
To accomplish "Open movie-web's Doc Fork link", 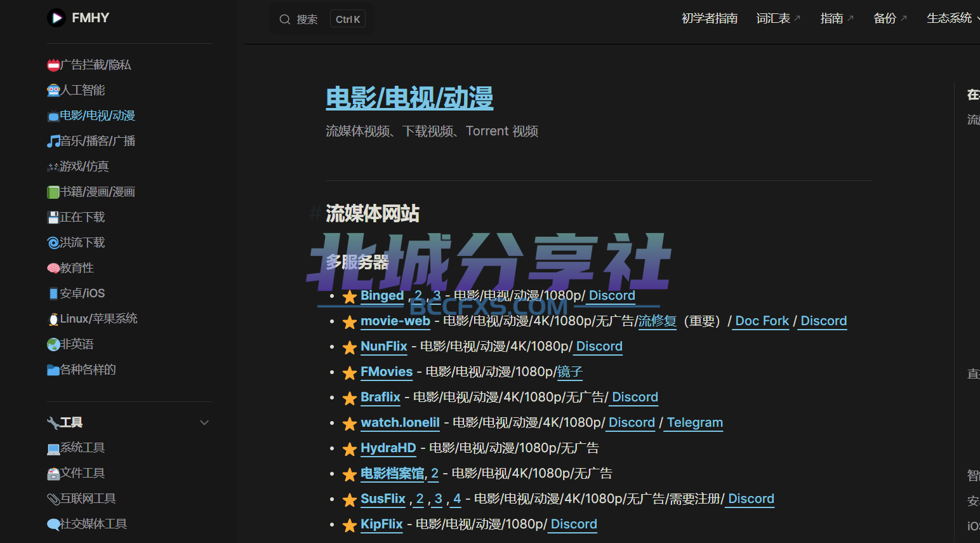I will pyautogui.click(x=762, y=321).
